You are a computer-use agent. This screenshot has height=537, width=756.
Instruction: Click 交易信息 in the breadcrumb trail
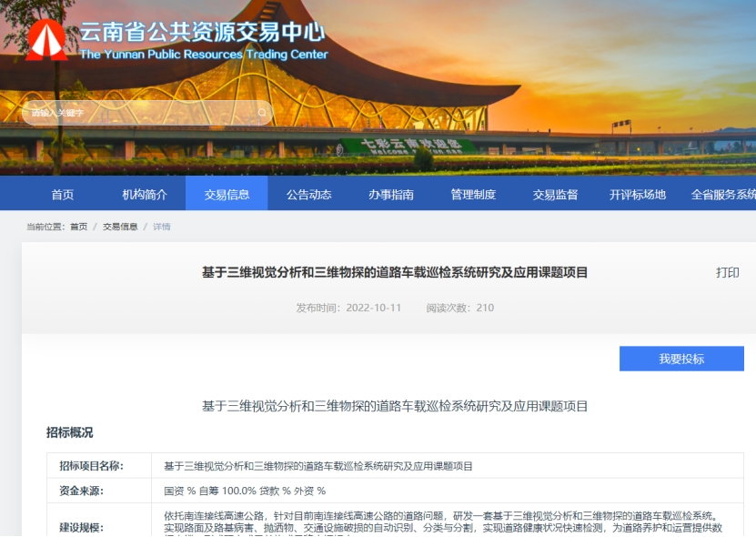[119, 227]
